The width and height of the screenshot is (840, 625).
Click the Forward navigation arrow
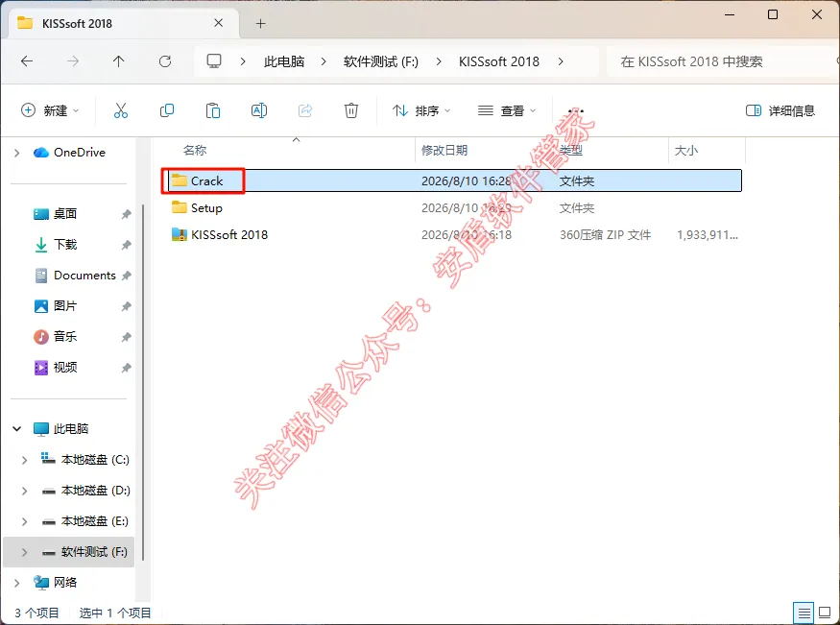pyautogui.click(x=73, y=61)
